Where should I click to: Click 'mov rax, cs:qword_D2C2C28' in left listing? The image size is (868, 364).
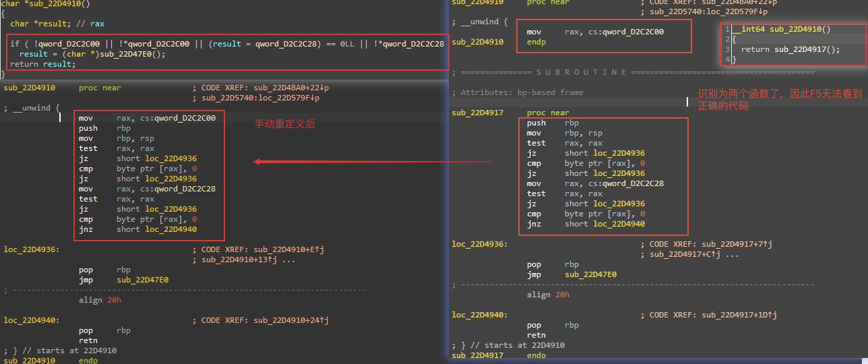[147, 189]
